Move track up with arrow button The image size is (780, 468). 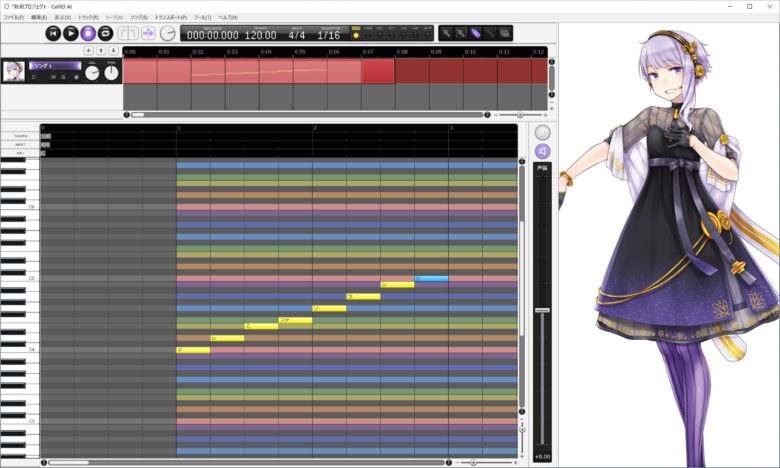click(x=101, y=51)
